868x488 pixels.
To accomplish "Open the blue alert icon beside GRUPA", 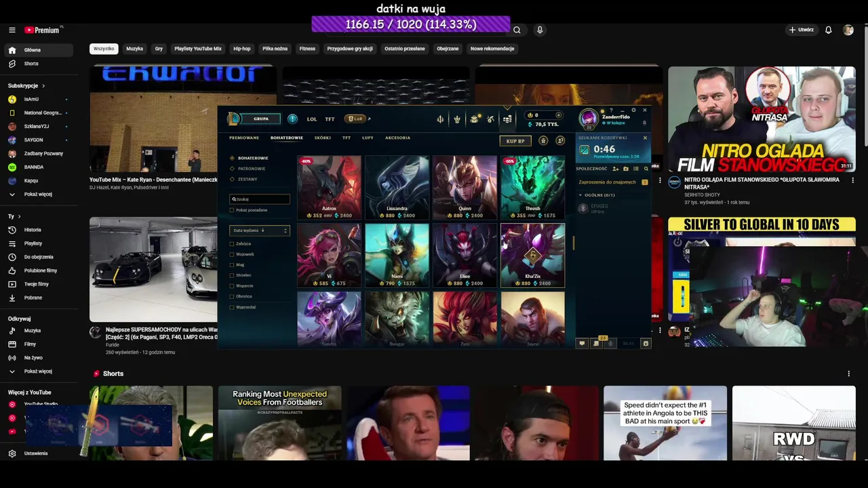I will click(292, 119).
